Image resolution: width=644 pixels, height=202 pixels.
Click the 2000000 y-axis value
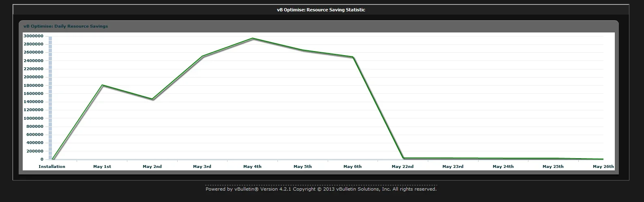point(33,77)
